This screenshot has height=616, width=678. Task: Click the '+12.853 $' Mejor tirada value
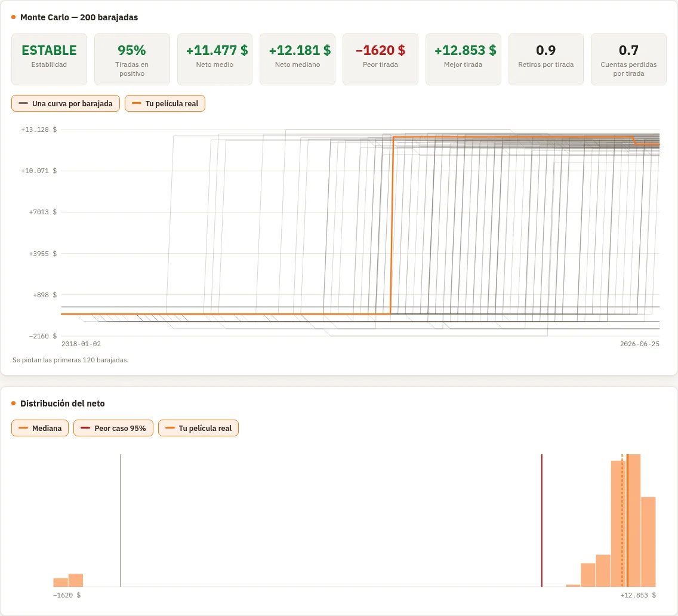[x=466, y=50]
